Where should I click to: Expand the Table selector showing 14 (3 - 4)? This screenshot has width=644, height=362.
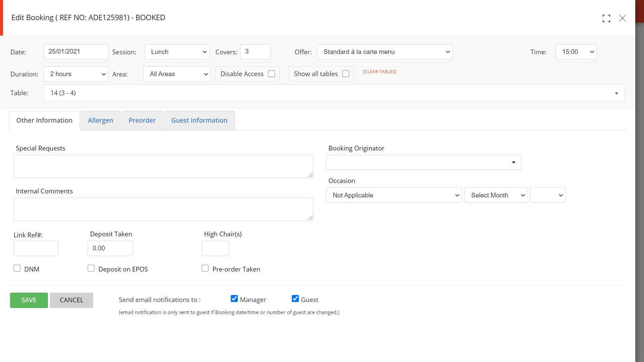(x=334, y=93)
